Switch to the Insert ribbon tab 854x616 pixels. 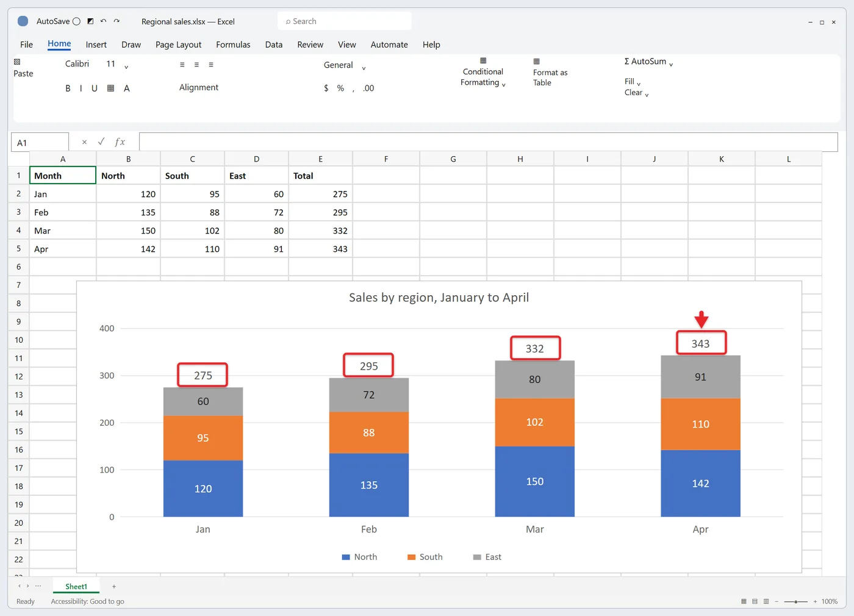96,45
